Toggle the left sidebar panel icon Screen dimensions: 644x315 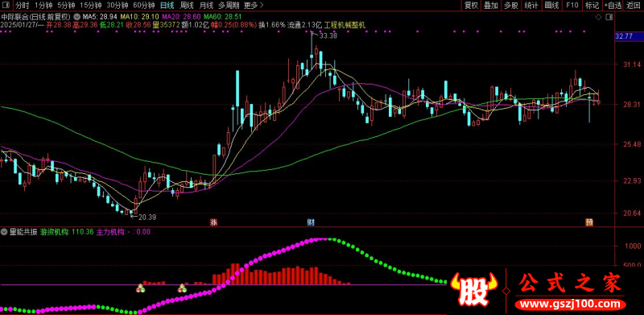click(7, 6)
